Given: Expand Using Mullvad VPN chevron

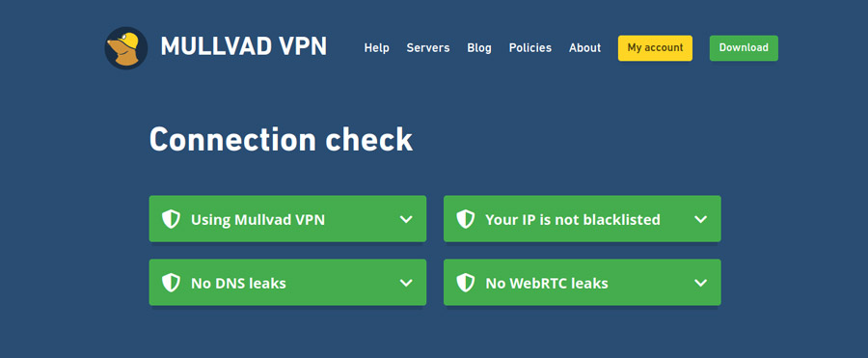Looking at the screenshot, I should (406, 219).
